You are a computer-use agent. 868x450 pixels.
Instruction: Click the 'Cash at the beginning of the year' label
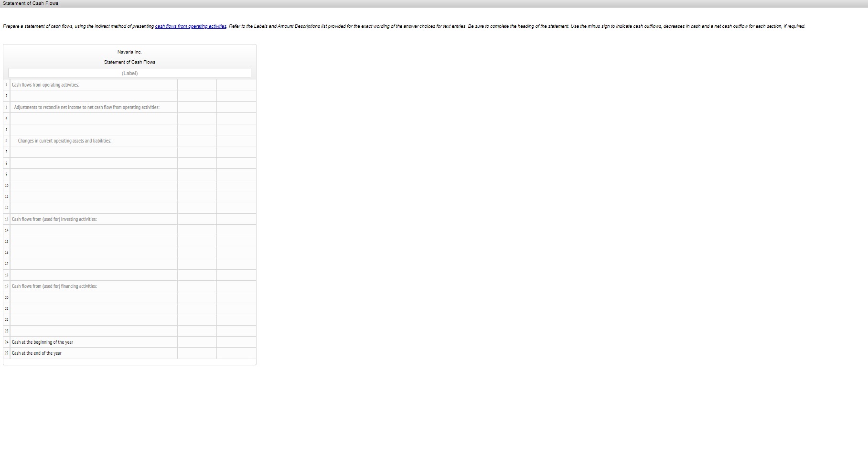[43, 342]
